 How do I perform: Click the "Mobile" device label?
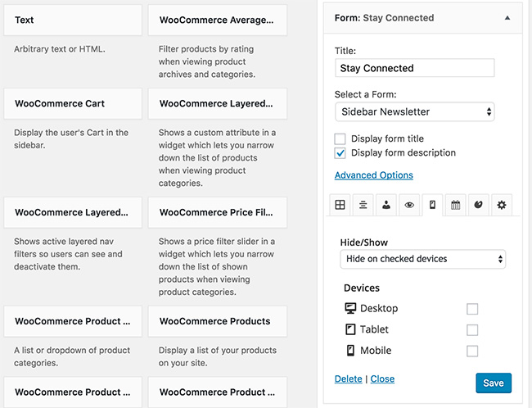[376, 351]
